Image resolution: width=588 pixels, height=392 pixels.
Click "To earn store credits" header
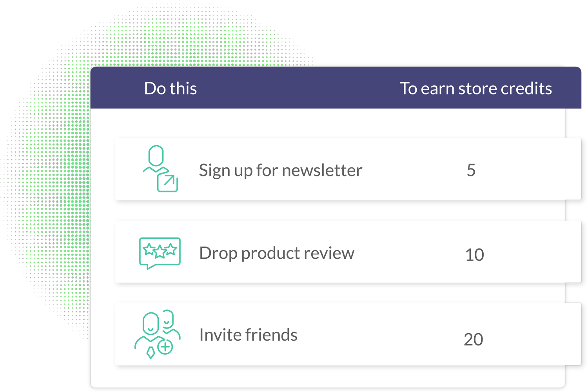click(475, 88)
